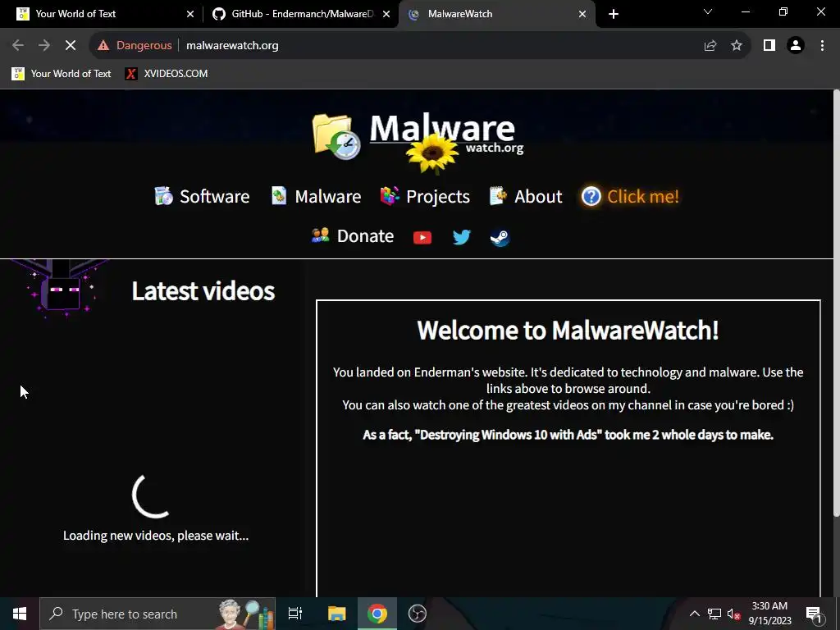Click the muted volume tray icon
This screenshot has width=840, height=630.
(733, 614)
